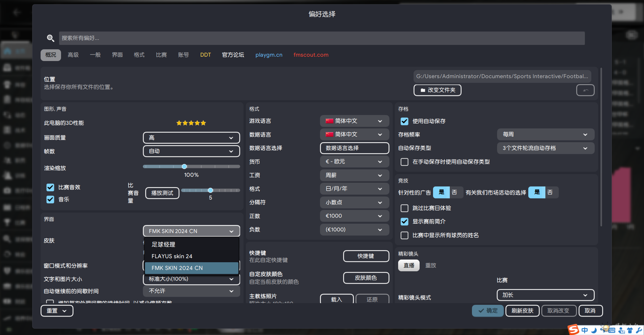The height and width of the screenshot is (335, 644).
Task: Uncheck 使用自动保存 option
Action: tap(405, 121)
